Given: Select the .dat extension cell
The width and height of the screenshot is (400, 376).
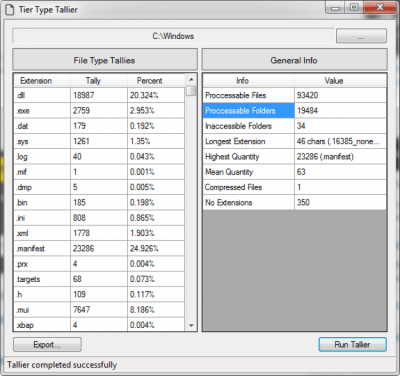Looking at the screenshot, I should [x=42, y=126].
